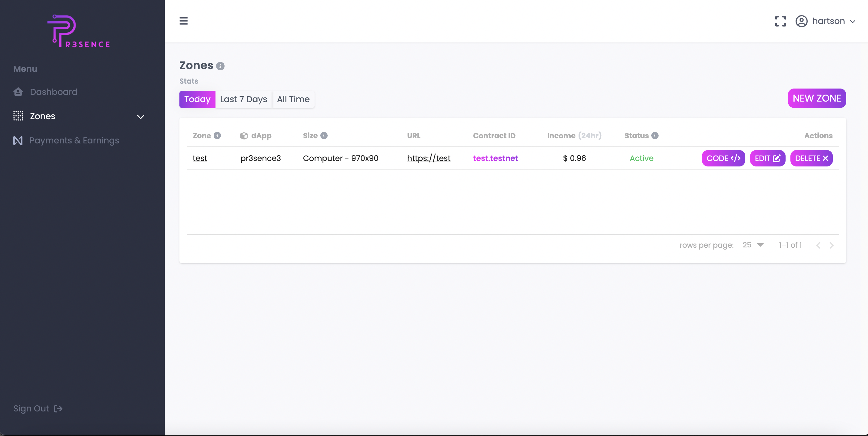
Task: Click the user avatar icon
Action: [x=801, y=21]
